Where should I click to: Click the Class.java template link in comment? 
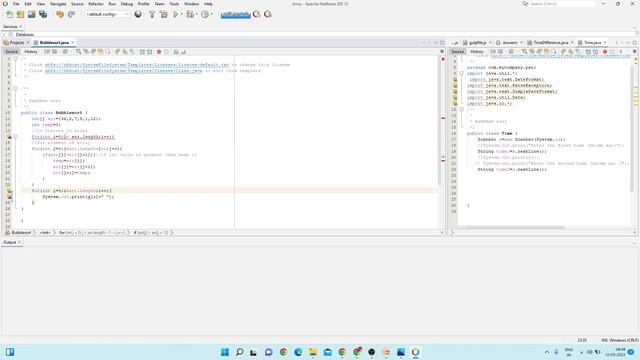pyautogui.click(x=123, y=71)
